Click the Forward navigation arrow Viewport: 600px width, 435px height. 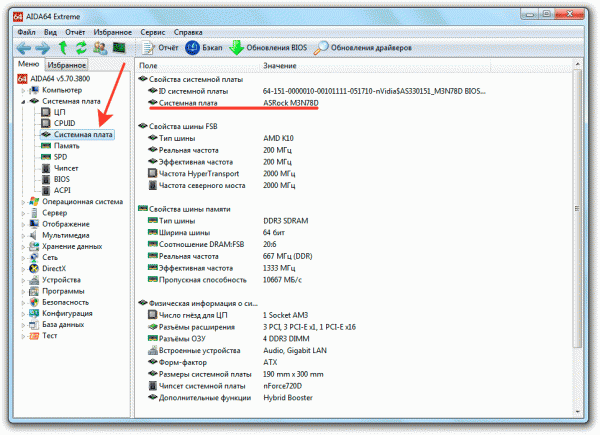(42, 48)
